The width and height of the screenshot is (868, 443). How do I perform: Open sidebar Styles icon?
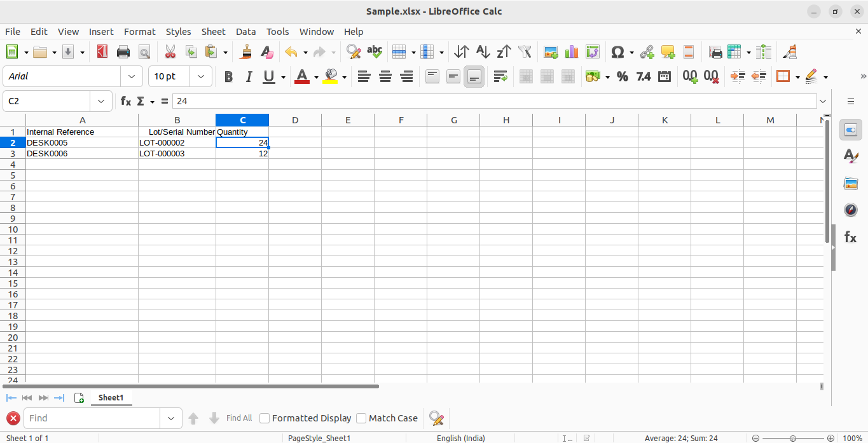[851, 156]
